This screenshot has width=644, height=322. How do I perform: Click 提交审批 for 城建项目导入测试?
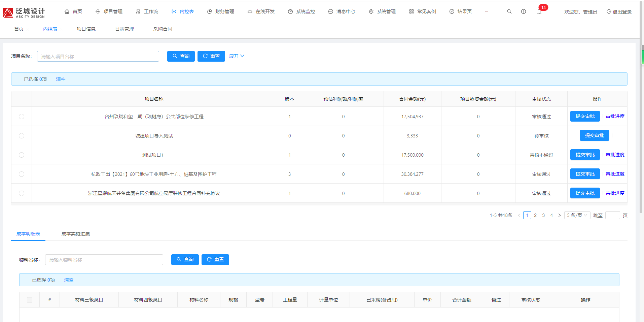click(595, 135)
